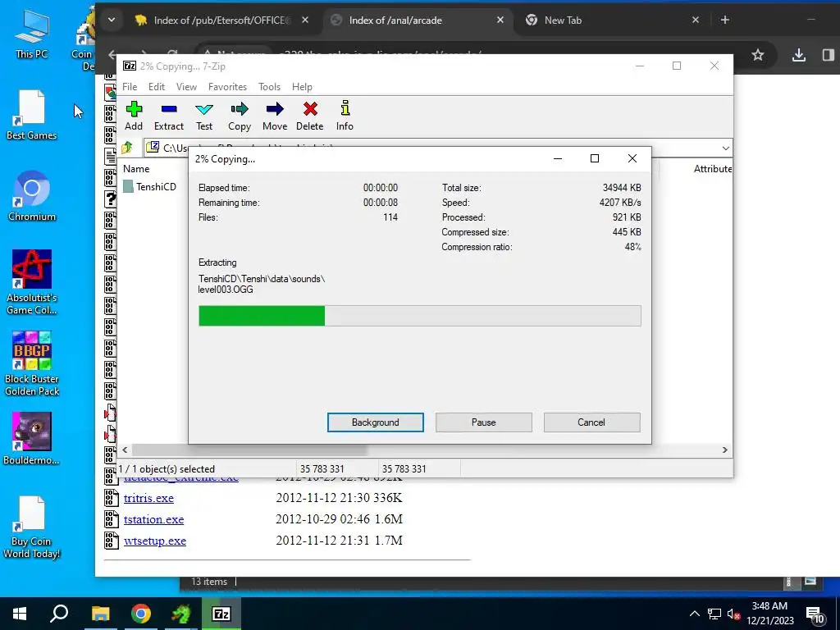Viewport: 840px width, 630px height.
Task: Click the Add toolbar icon in 7-Zip
Action: pos(134,116)
